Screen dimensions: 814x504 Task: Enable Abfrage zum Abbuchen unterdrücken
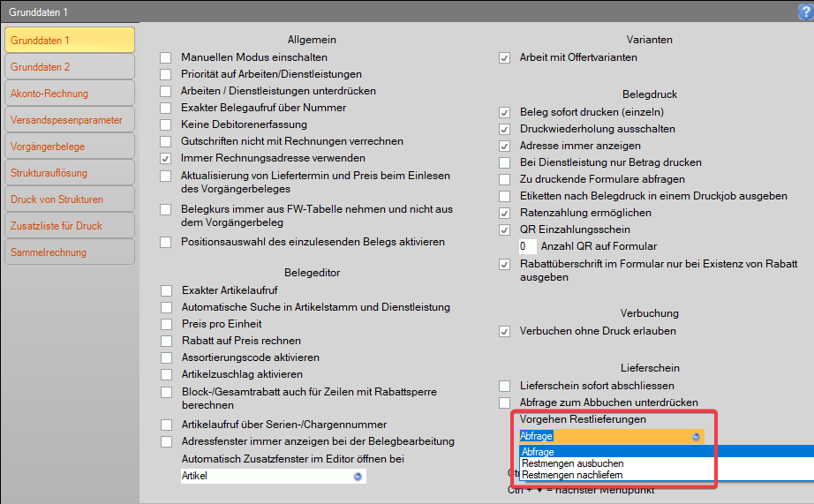[505, 402]
